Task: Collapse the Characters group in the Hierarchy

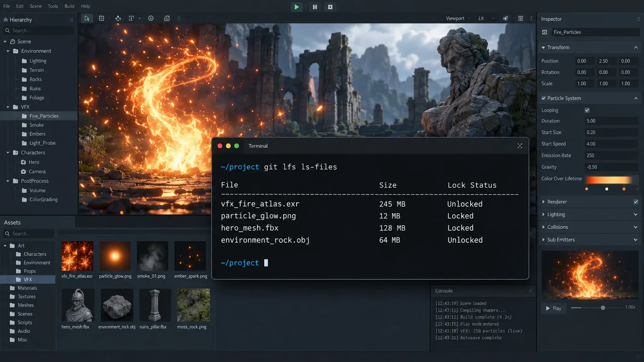Action: (x=8, y=153)
